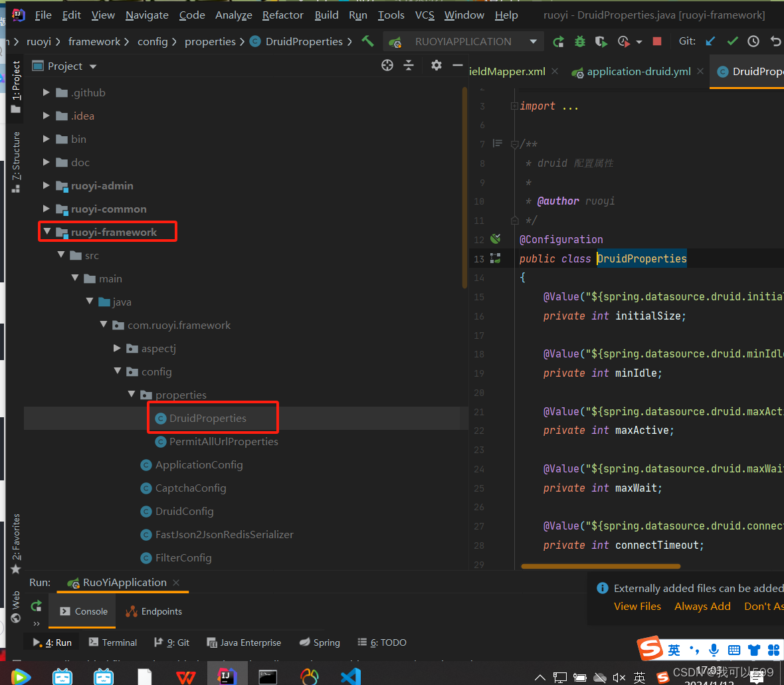Rerun application from Run panel sidebar
Viewport: 784px width, 685px height.
coord(36,606)
